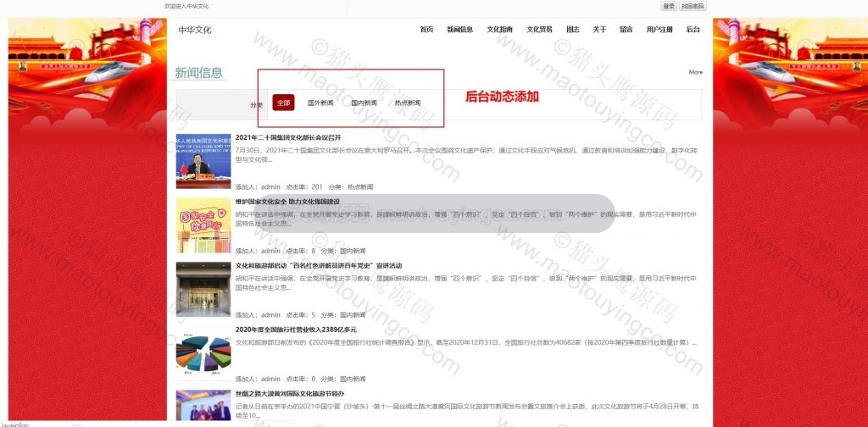Click the 中华文化 site logo text
The height and width of the screenshot is (427, 868).
[195, 30]
